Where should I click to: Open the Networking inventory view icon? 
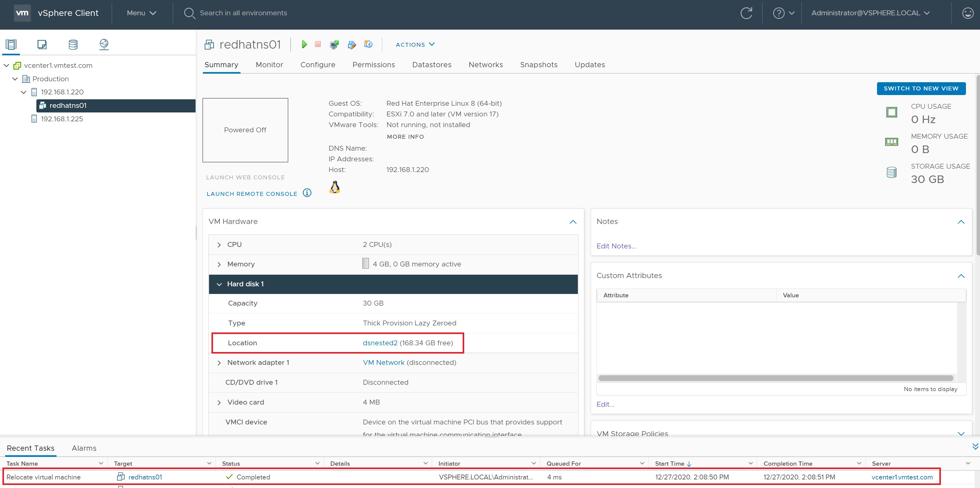point(104,45)
